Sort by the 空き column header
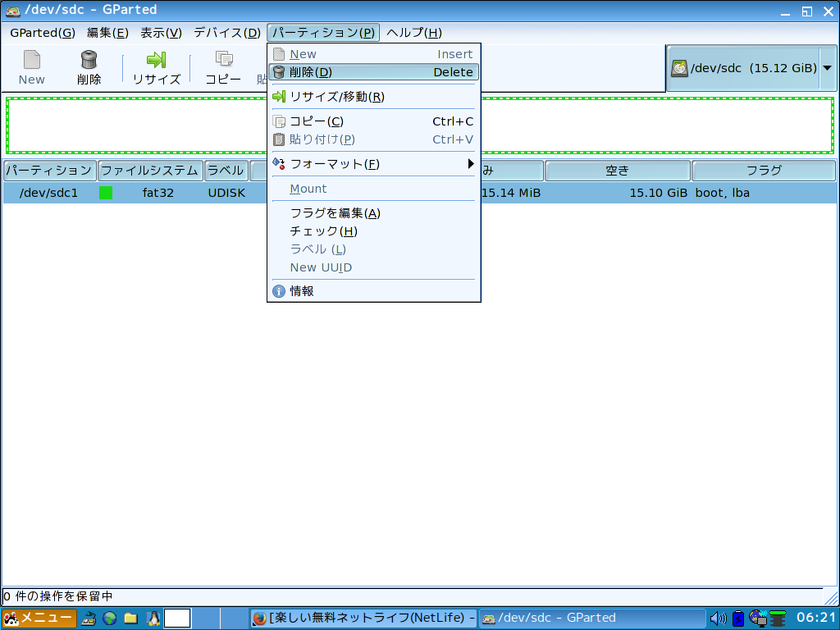Screen dimensions: 840x630 click(x=617, y=171)
